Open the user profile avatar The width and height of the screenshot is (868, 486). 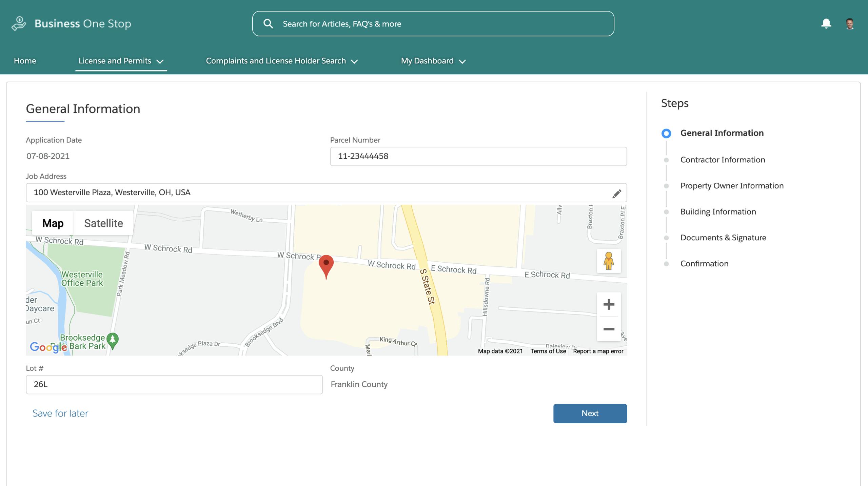point(849,24)
